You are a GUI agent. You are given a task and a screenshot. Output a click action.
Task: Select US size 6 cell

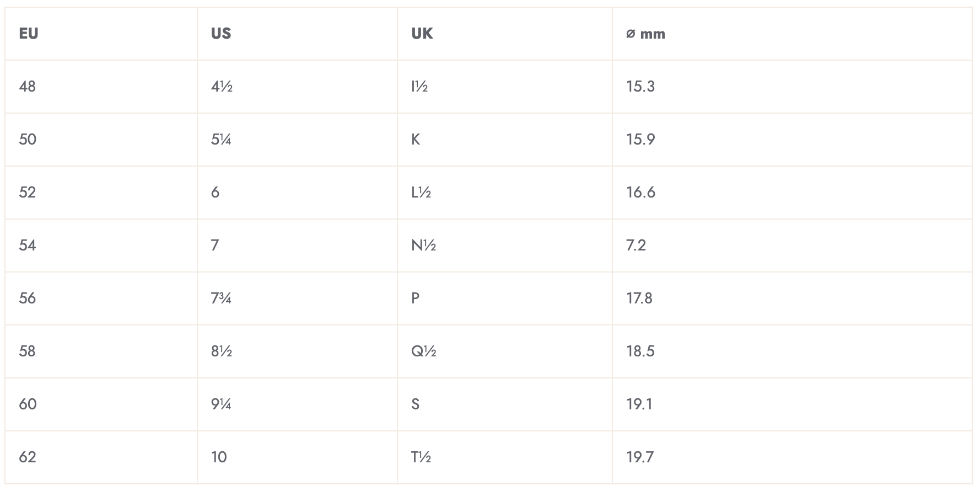pyautogui.click(x=215, y=193)
